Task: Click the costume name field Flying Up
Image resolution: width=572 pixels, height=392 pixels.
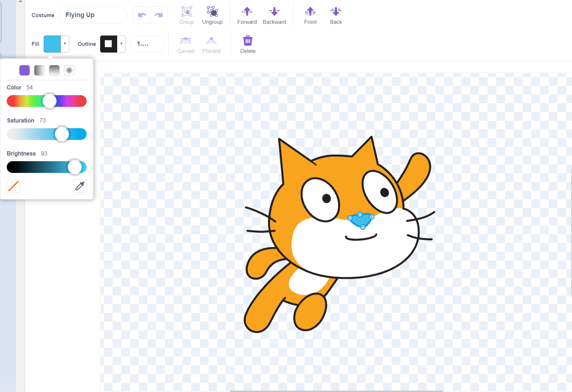Action: pos(93,15)
